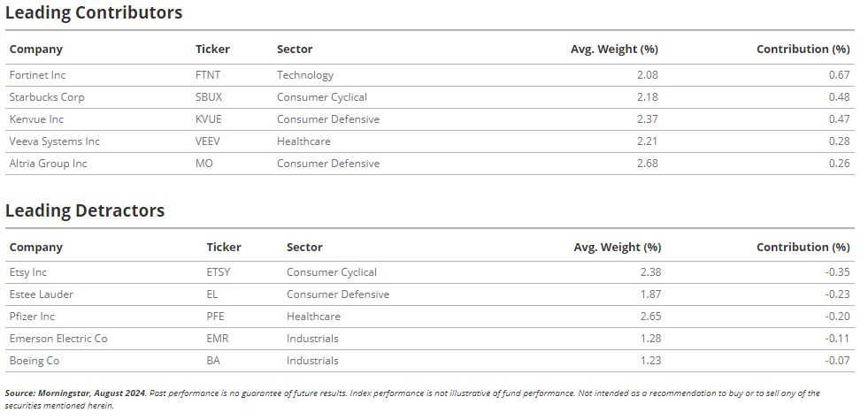The width and height of the screenshot is (868, 420).
Task: Select the SBUX ticker cell
Action: point(209,97)
